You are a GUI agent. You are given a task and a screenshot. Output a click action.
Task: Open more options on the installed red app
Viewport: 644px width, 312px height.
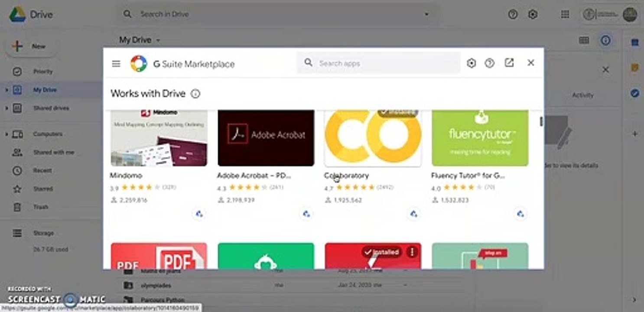coord(413,252)
